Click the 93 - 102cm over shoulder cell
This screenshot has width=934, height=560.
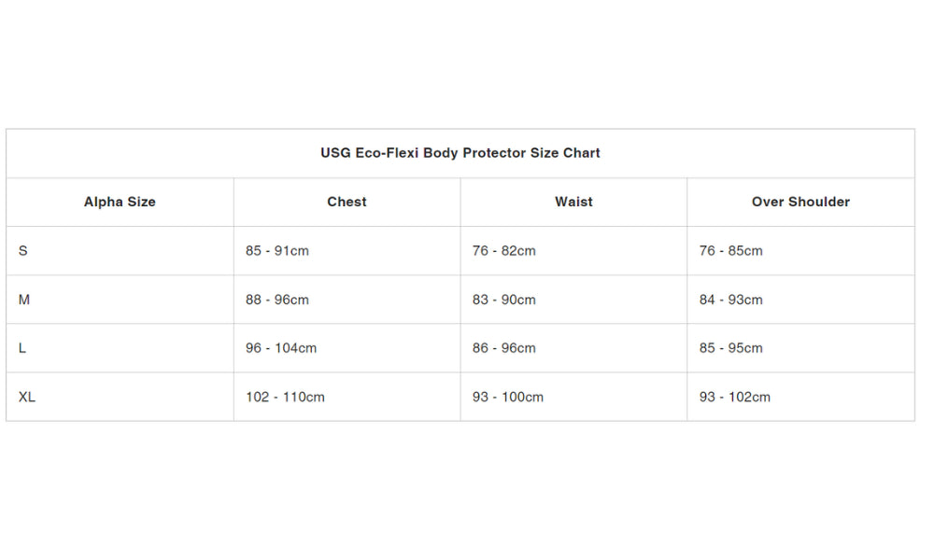734,397
